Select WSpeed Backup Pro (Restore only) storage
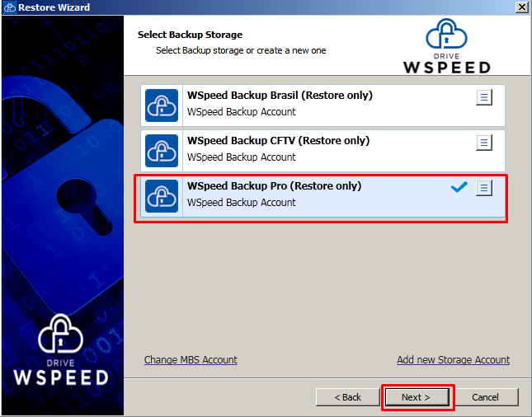This screenshot has height=417, width=532. click(322, 196)
